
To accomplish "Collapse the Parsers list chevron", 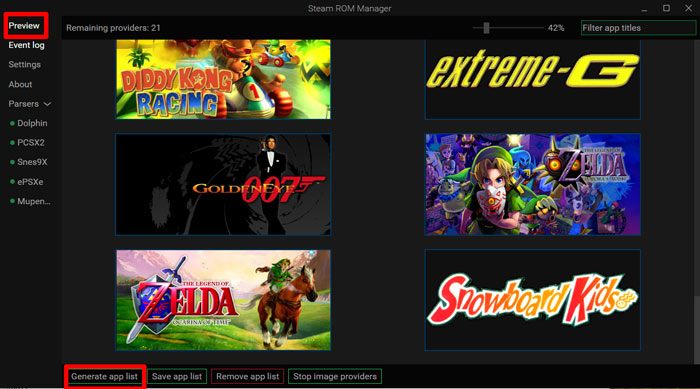I will [47, 104].
